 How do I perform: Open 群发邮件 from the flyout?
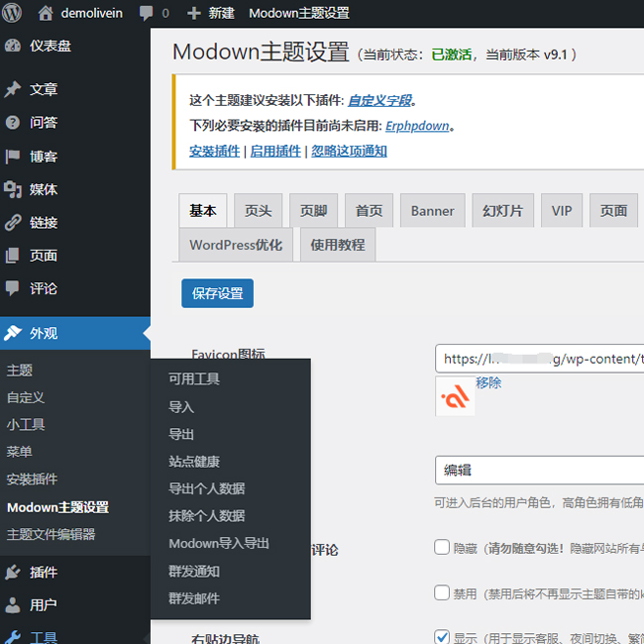click(194, 598)
